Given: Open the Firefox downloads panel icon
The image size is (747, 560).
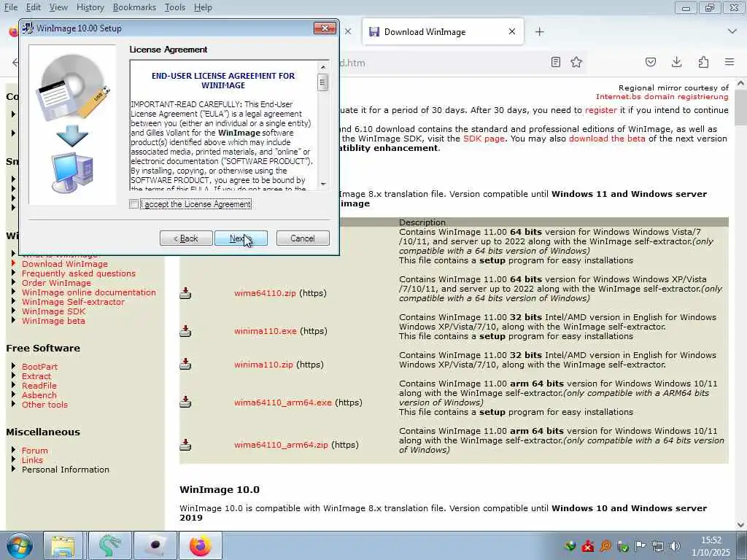Looking at the screenshot, I should point(676,62).
